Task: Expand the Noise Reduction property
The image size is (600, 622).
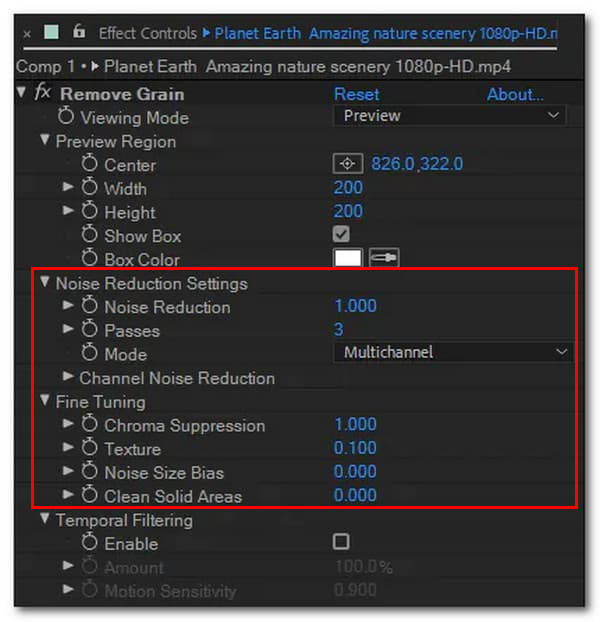Action: pyautogui.click(x=68, y=305)
